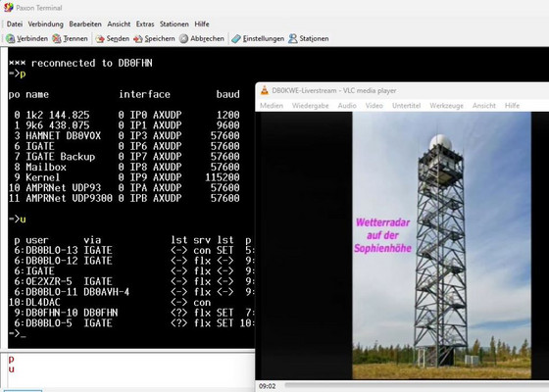Click the Speichern toolbar label
The image size is (549, 392).
pyautogui.click(x=160, y=39)
